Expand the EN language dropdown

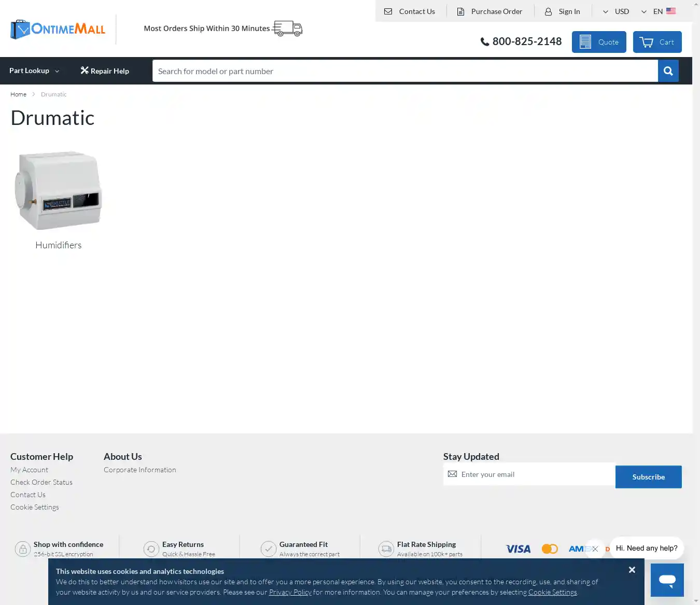pyautogui.click(x=658, y=11)
